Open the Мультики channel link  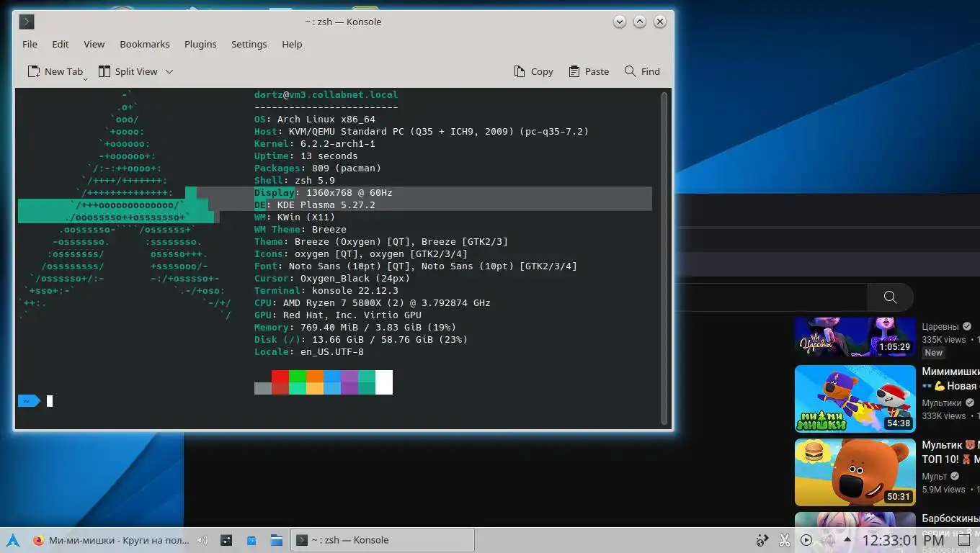[x=942, y=403]
